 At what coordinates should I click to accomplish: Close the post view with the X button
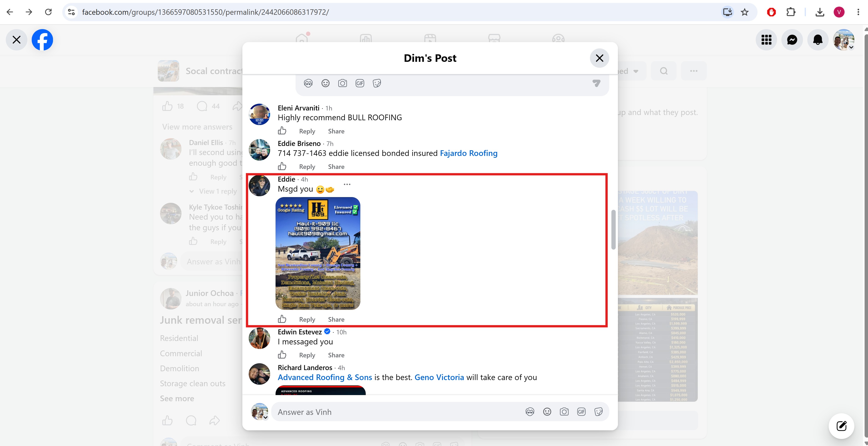(x=17, y=40)
